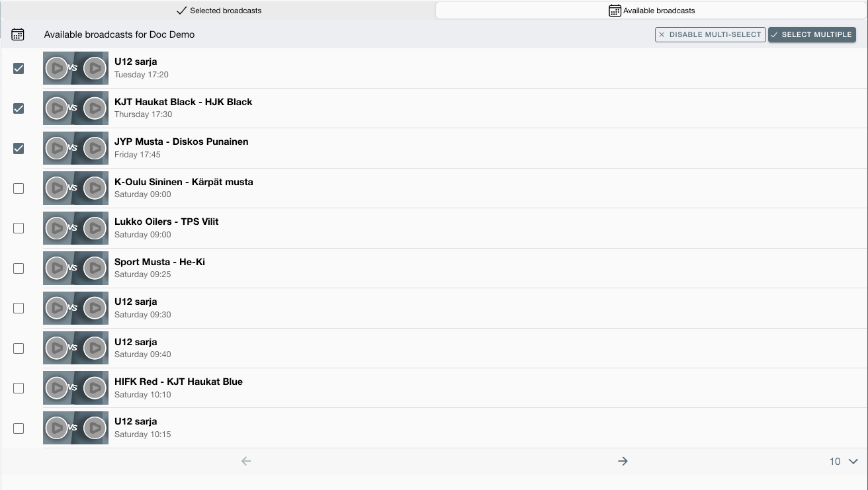868x490 pixels.
Task: Open the Lukko Oilers - TPS Vilit thumbnail
Action: pos(75,228)
